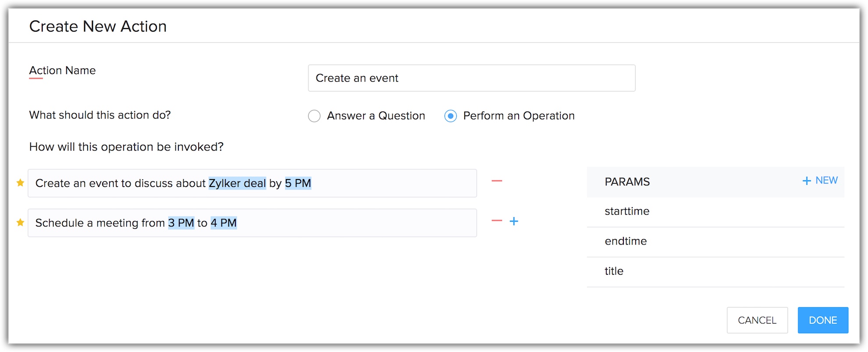This screenshot has height=352, width=868.
Task: Click the highlighted 5 PM token
Action: click(298, 183)
